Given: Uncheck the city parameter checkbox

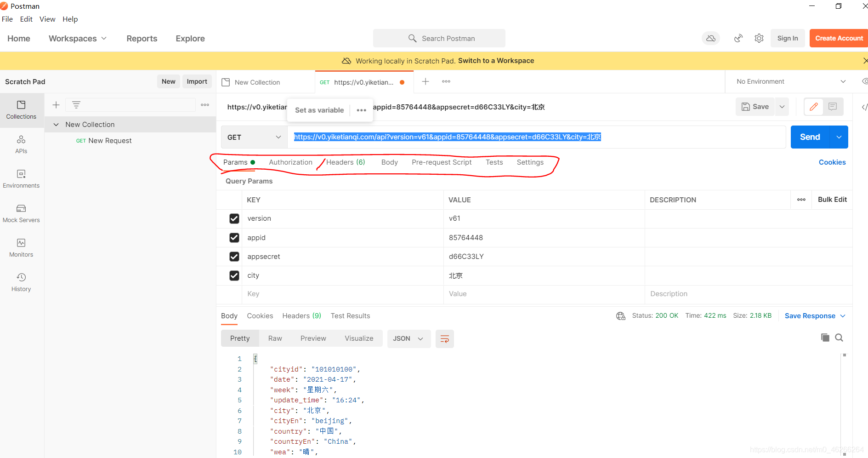Looking at the screenshot, I should (234, 275).
